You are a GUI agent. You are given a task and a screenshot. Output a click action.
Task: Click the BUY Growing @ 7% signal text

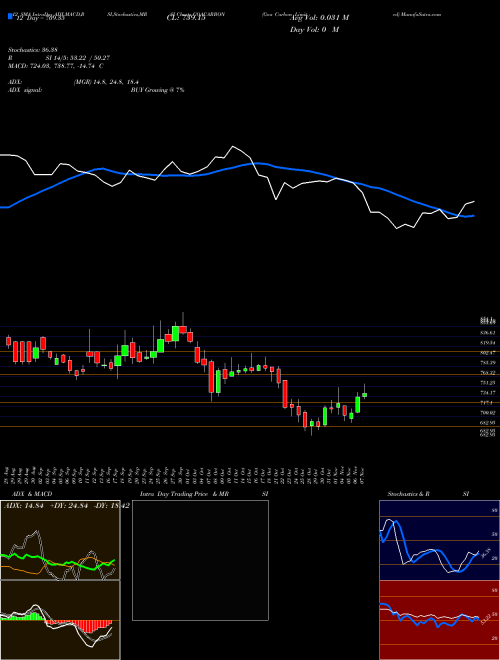coord(157,90)
